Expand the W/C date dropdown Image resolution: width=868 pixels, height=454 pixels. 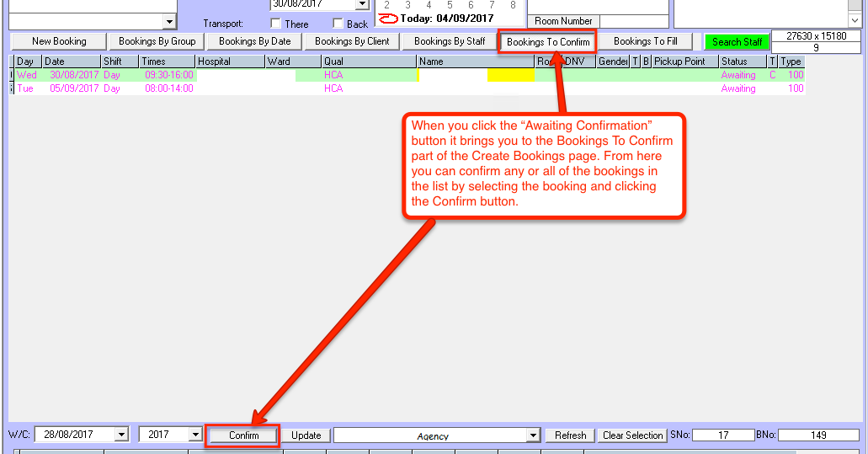[x=121, y=435]
